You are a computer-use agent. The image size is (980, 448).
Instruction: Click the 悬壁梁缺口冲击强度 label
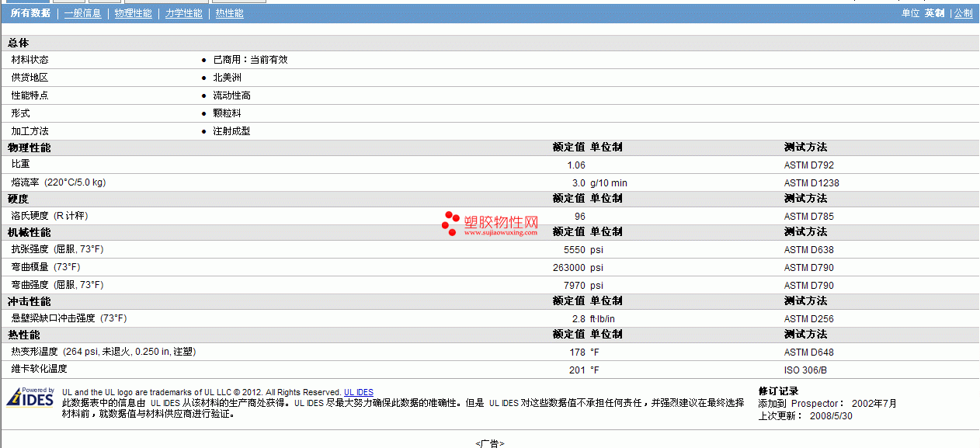[x=69, y=318]
